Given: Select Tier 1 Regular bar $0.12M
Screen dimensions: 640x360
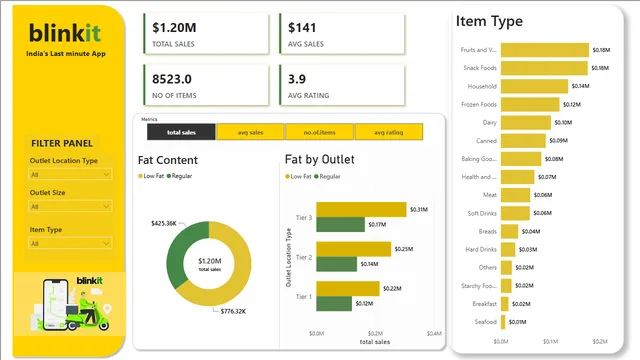Looking at the screenshot, I should [334, 304].
